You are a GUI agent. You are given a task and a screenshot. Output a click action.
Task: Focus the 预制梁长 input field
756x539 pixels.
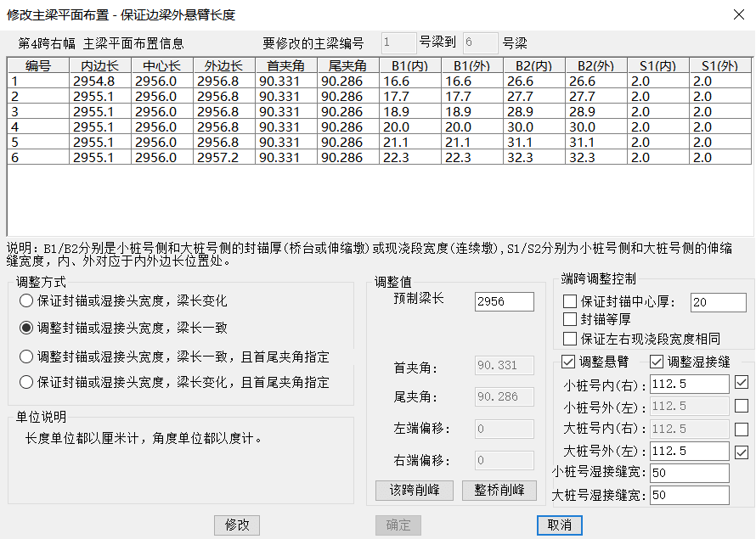tap(504, 302)
